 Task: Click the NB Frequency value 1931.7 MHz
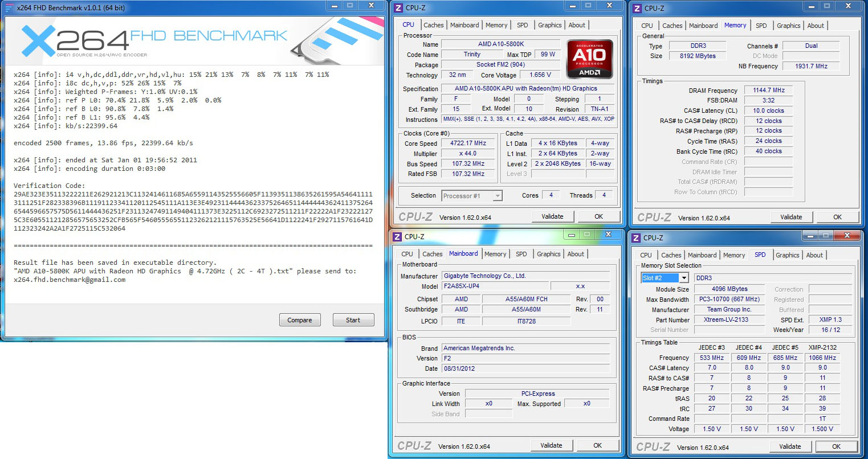[x=811, y=66]
